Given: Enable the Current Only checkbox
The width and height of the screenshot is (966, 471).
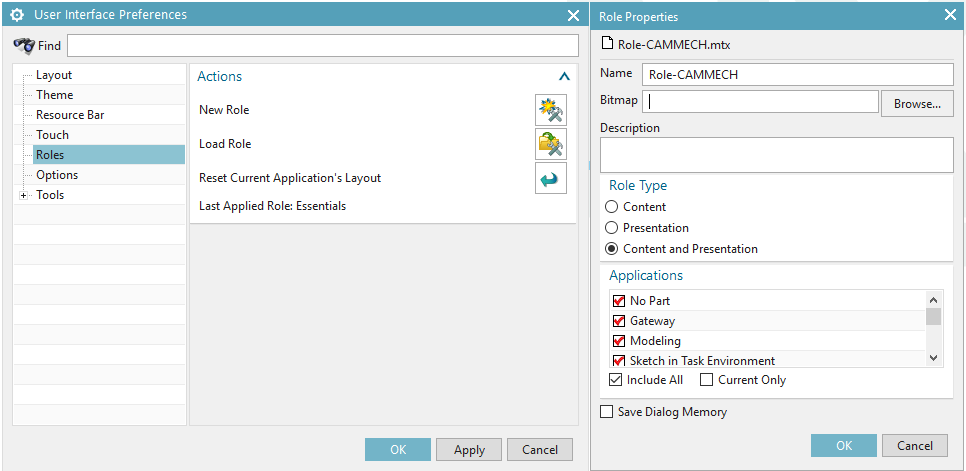Looking at the screenshot, I should pos(707,380).
